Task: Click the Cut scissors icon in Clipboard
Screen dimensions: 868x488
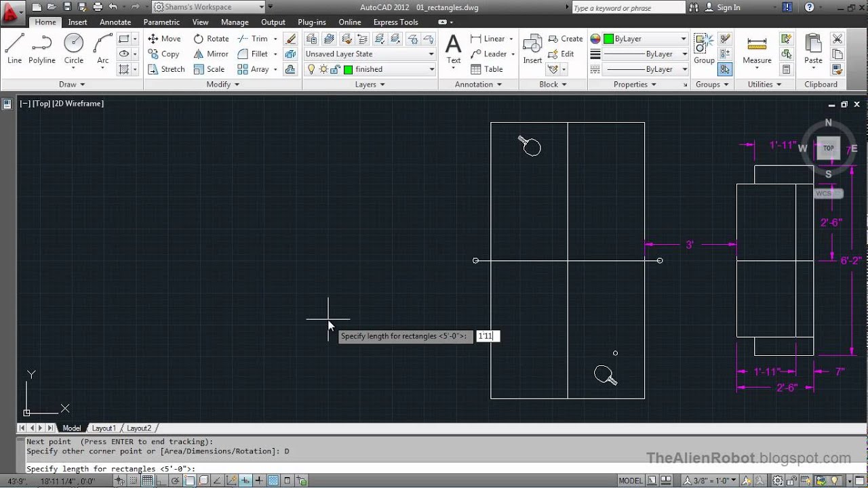Action: (837, 39)
